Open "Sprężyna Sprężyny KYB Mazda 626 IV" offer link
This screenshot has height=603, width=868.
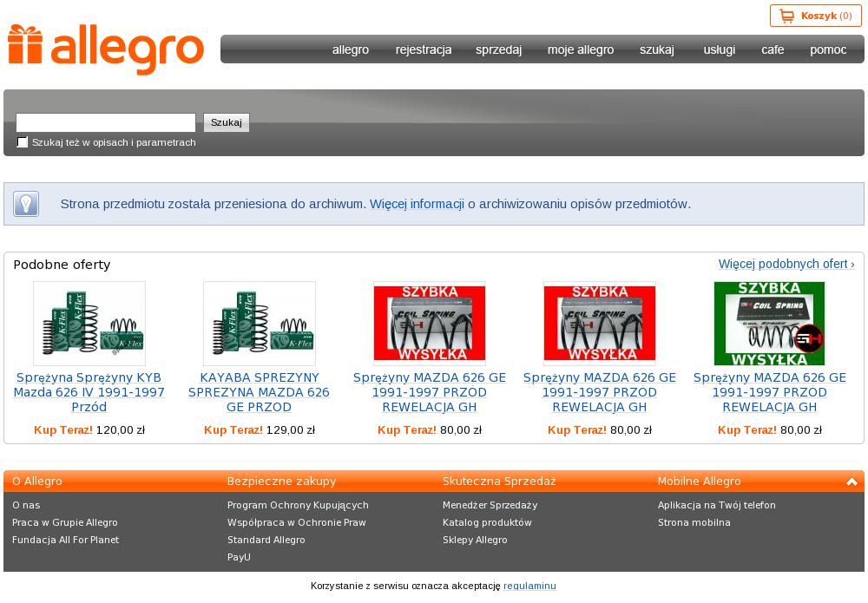tap(89, 392)
